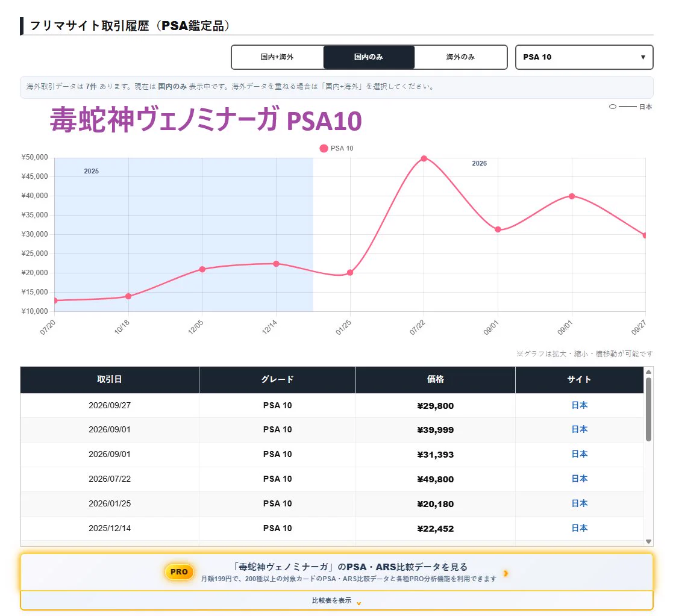Select the 国内のみ tab
The width and height of the screenshot is (673, 616).
(369, 57)
